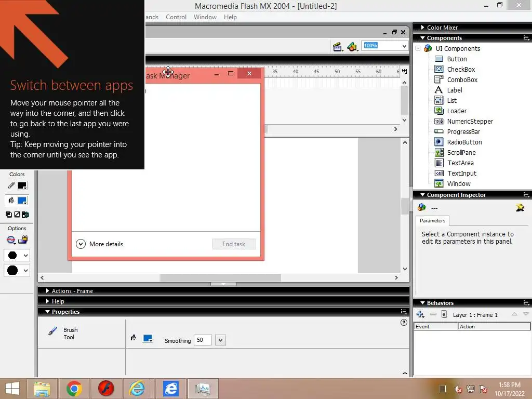
Task: Open the Properties panel options menu
Action: point(403,312)
